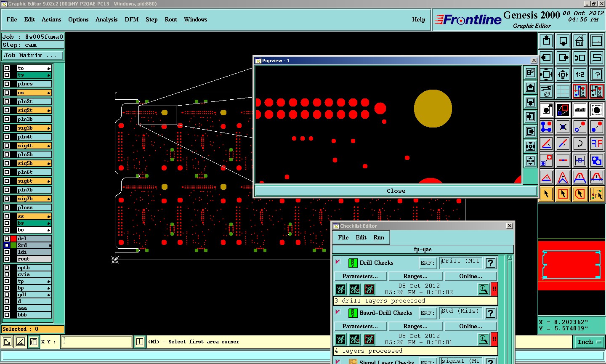Screen dimensions: 606x364
Task: Open the Job Matrix ... button
Action: pos(33,55)
